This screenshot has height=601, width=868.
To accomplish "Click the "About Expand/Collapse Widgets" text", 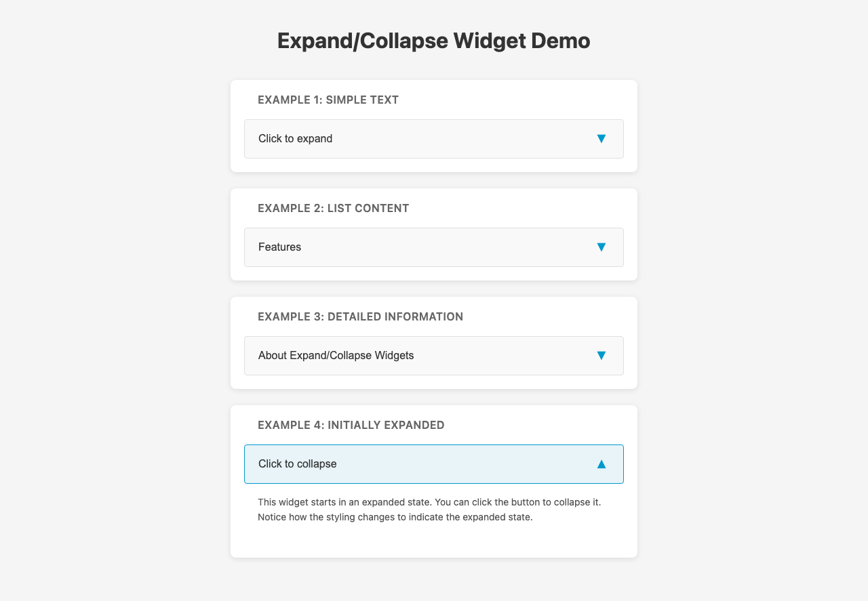I will click(x=336, y=356).
